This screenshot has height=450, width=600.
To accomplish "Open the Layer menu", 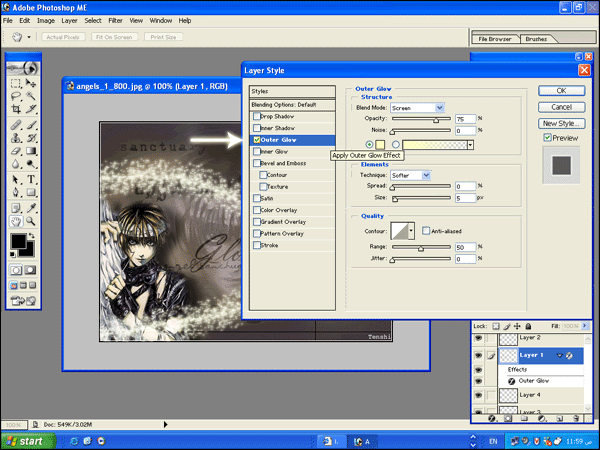I will [x=69, y=21].
